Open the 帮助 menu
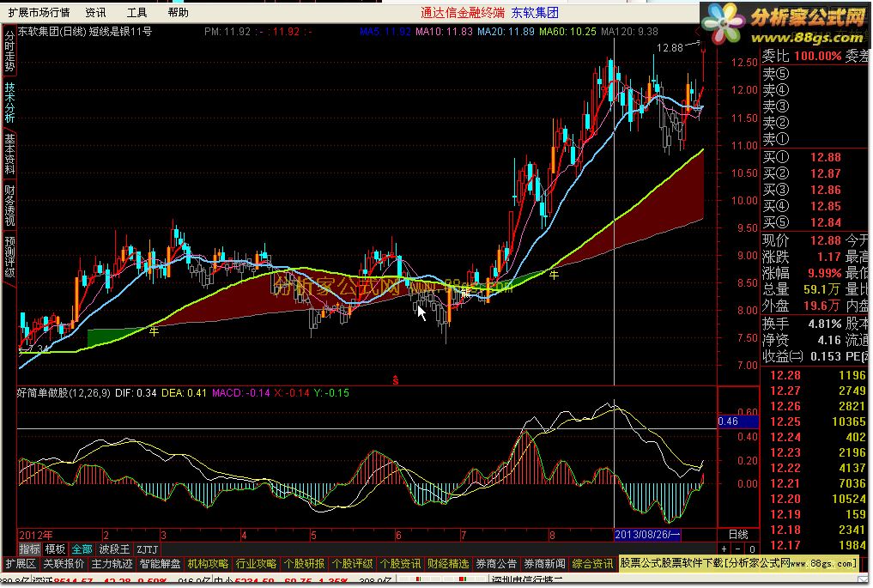Viewport: 873px width, 588px height. pyautogui.click(x=179, y=12)
